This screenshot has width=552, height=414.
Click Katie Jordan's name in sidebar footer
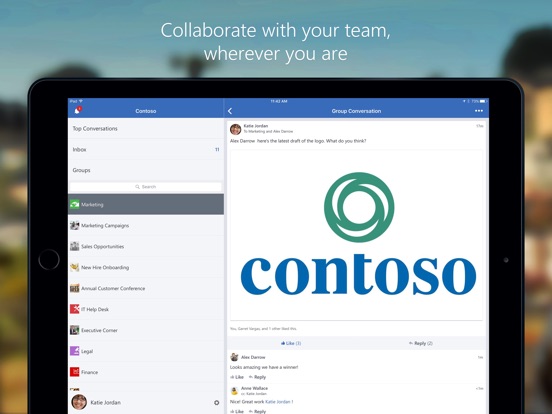click(106, 402)
